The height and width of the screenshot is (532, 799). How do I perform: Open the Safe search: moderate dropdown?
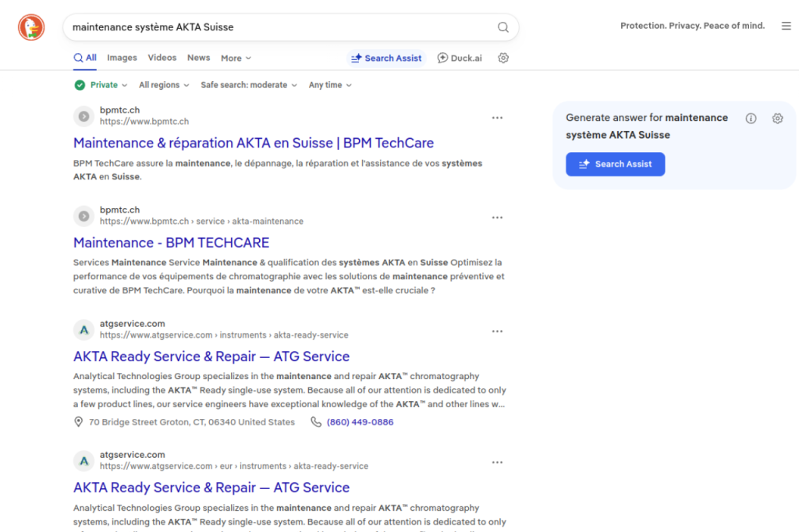249,85
